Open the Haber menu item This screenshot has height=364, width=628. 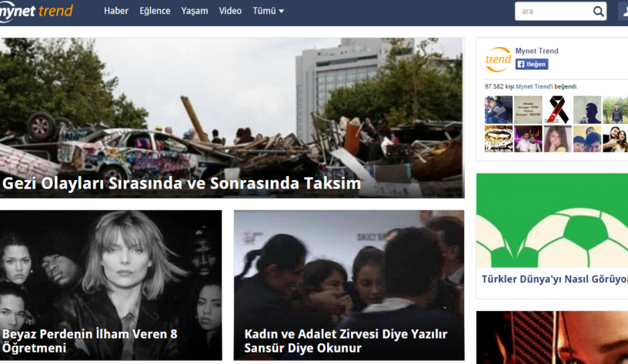(116, 11)
